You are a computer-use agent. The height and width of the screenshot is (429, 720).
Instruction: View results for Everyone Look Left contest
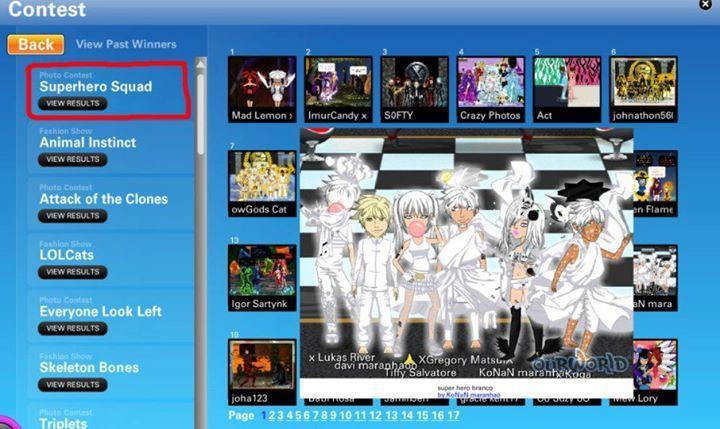(x=73, y=328)
